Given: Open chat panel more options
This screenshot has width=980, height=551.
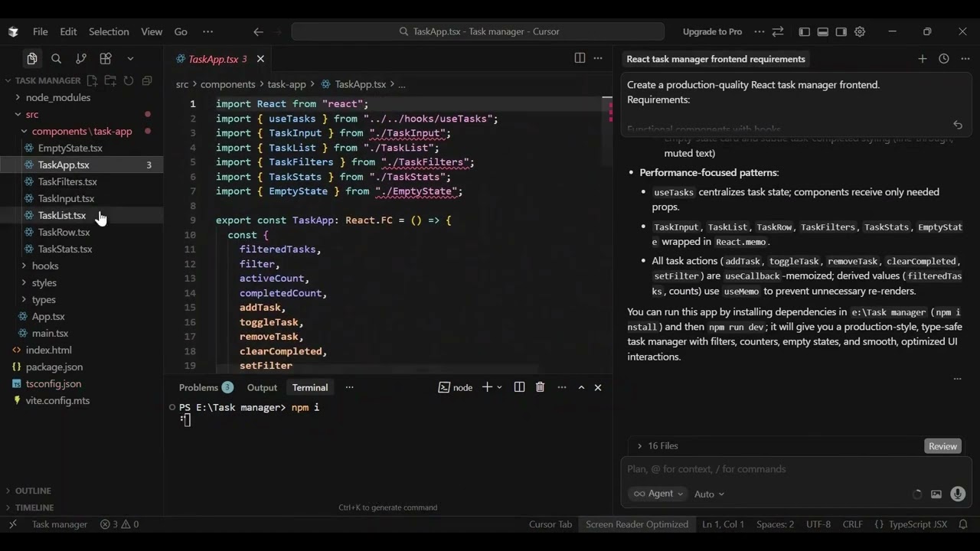Looking at the screenshot, I should tap(964, 59).
